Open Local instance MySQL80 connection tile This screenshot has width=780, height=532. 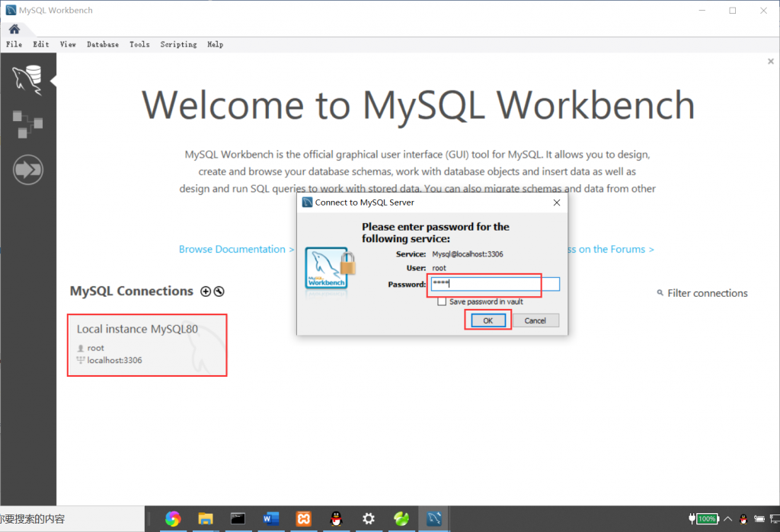(147, 345)
